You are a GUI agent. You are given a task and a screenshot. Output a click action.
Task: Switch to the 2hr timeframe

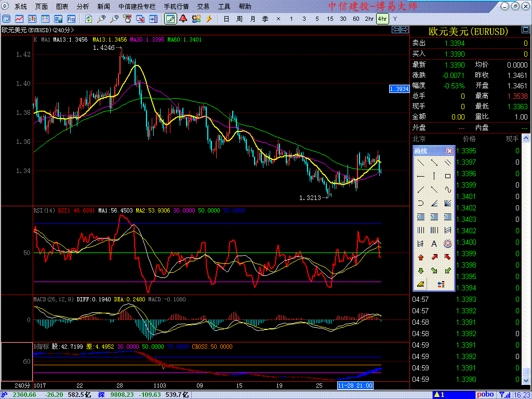pos(369,19)
